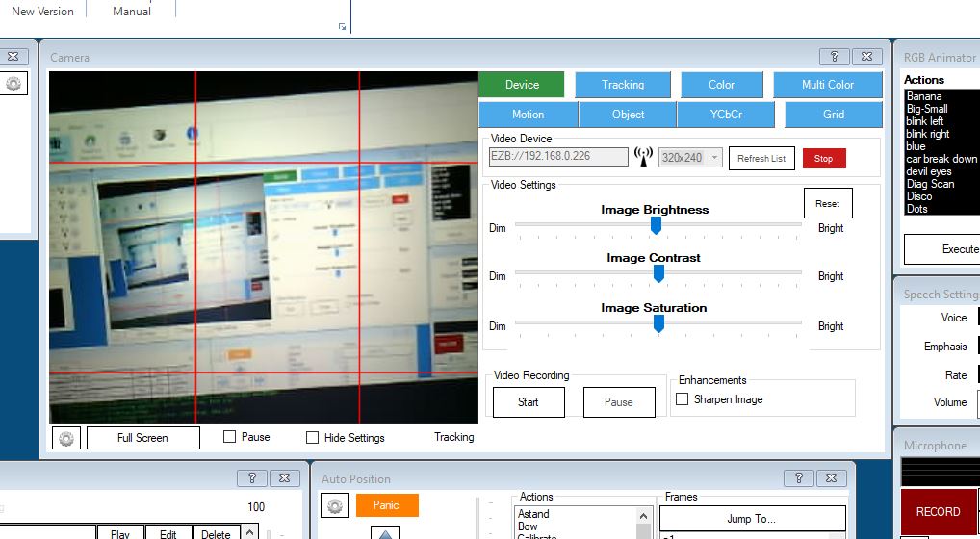Select blue in RGB Animator actions

(x=916, y=146)
